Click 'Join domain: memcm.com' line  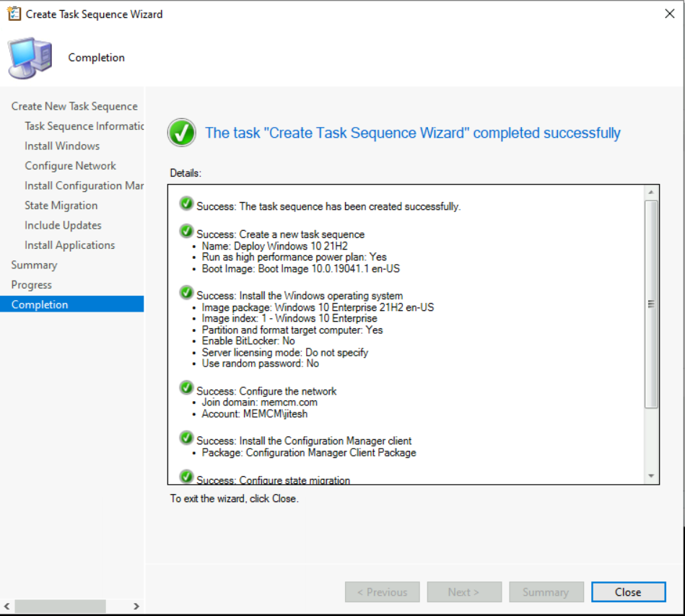click(x=260, y=402)
